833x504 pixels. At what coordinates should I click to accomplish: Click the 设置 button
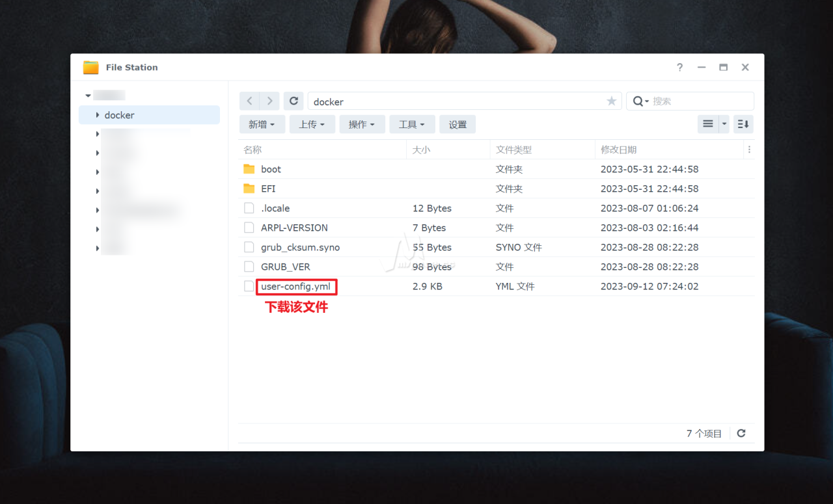coord(457,124)
